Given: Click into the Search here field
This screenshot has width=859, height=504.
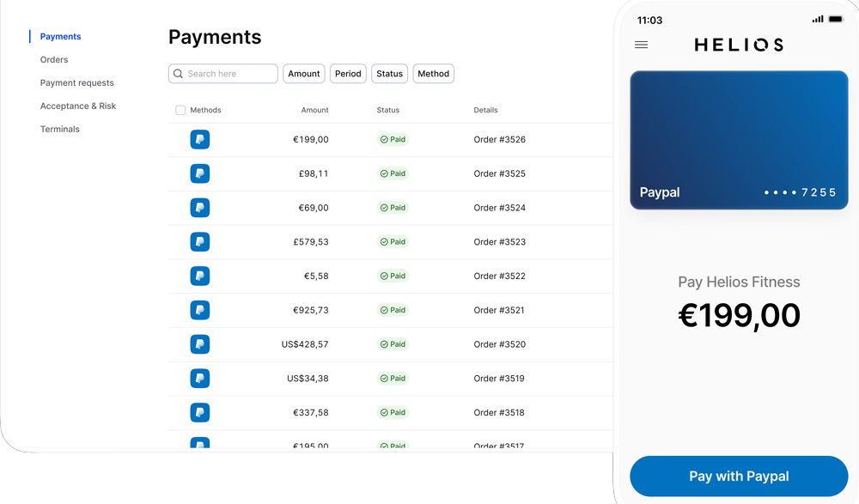Looking at the screenshot, I should pos(229,74).
